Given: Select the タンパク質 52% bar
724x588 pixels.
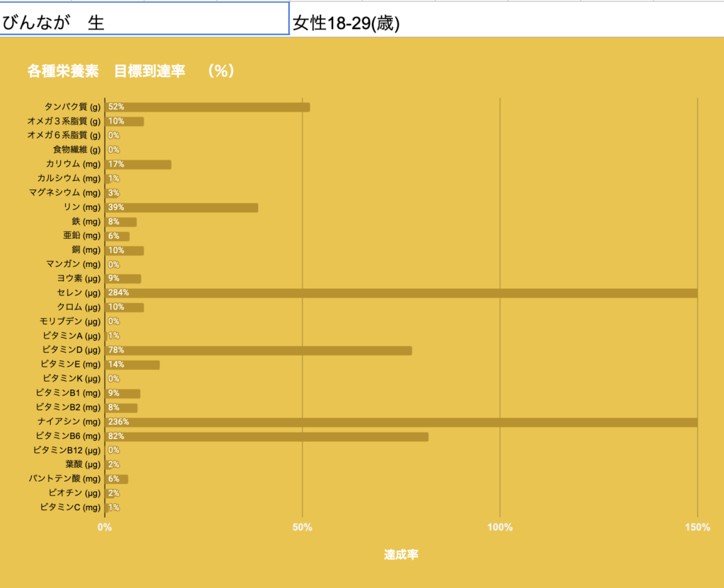Looking at the screenshot, I should coord(207,107).
